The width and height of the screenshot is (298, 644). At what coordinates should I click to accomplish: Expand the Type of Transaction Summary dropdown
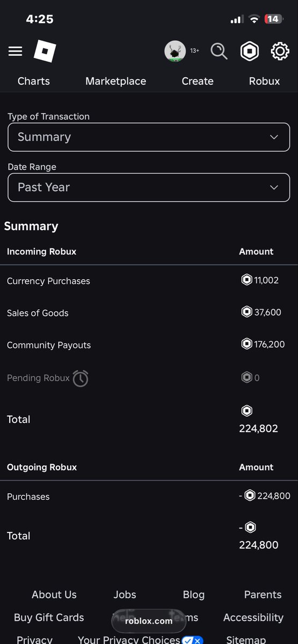[x=149, y=137]
